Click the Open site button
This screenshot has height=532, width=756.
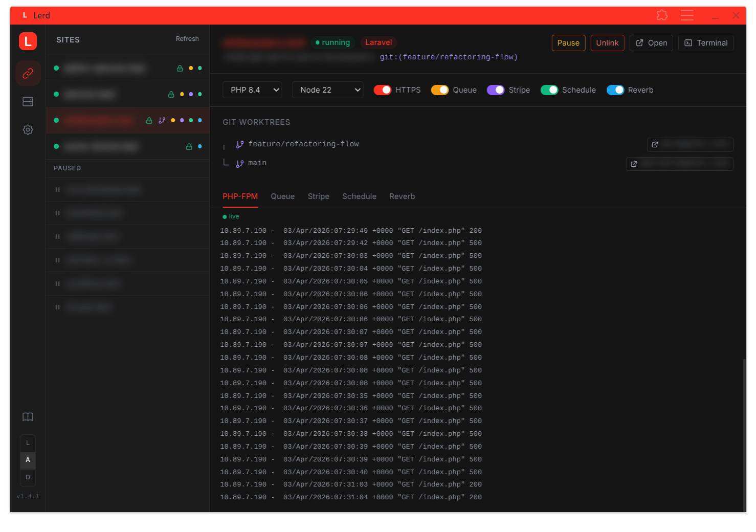651,43
